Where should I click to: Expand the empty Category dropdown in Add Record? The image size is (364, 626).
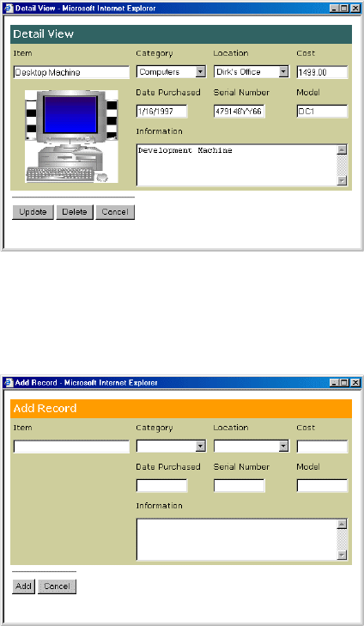click(x=171, y=447)
